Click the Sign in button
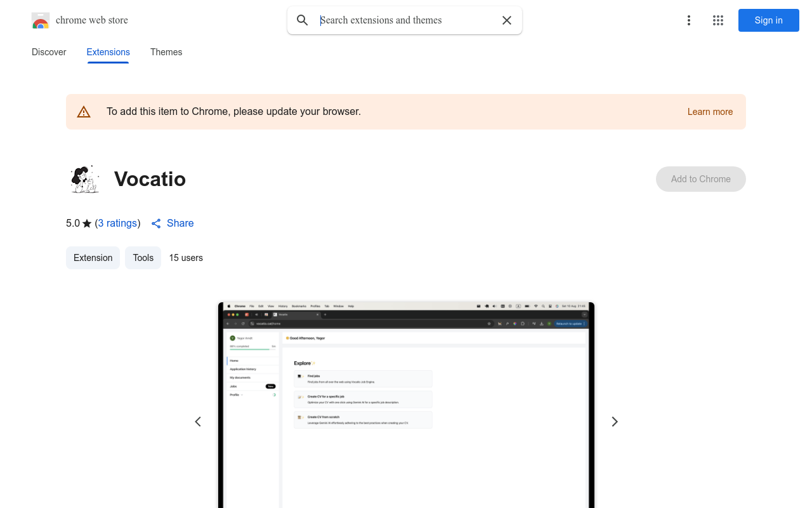 [769, 20]
